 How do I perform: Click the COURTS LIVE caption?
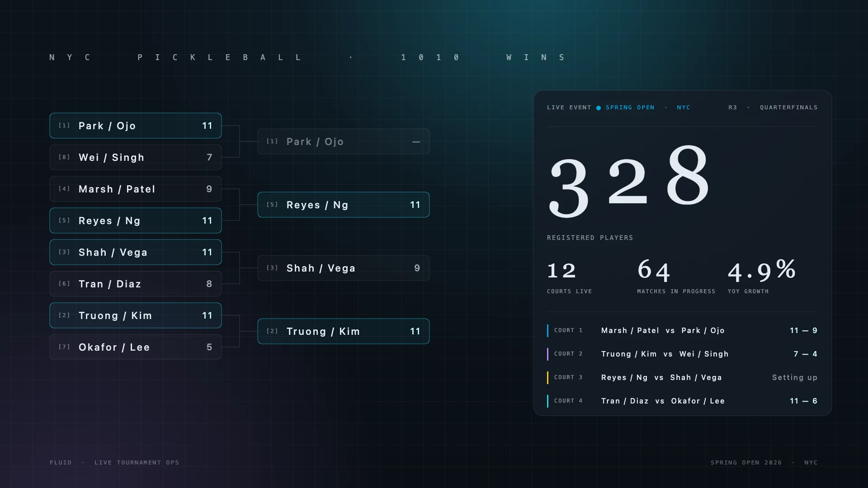569,291
